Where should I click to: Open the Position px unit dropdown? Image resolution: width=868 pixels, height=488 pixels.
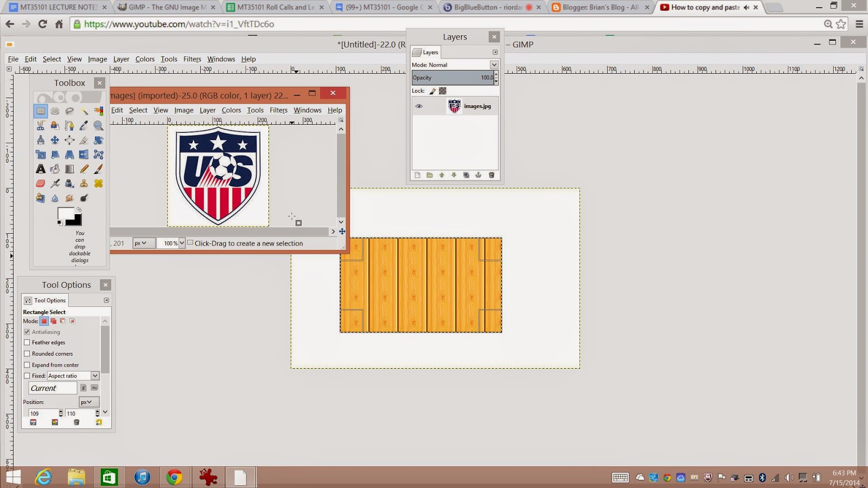89,402
